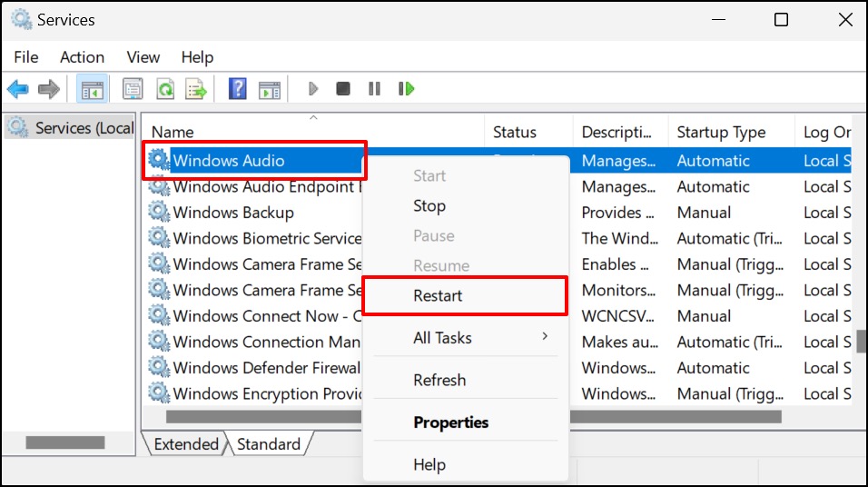868x487 pixels.
Task: Switch to the Extended tab
Action: tap(186, 443)
